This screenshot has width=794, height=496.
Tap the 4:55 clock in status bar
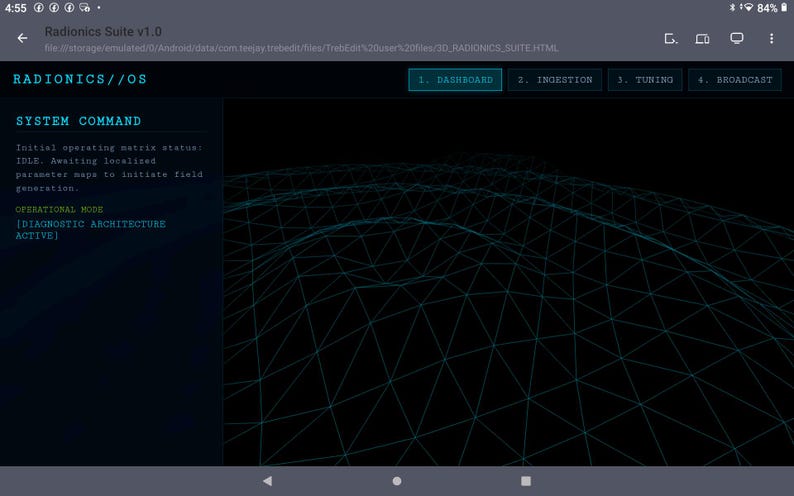pos(16,8)
